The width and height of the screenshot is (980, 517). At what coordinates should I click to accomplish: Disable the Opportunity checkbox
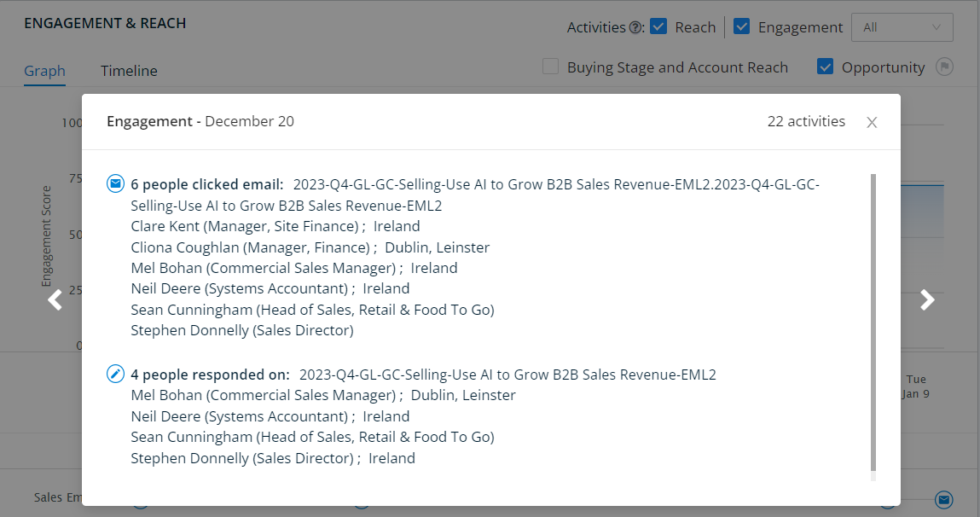(825, 67)
